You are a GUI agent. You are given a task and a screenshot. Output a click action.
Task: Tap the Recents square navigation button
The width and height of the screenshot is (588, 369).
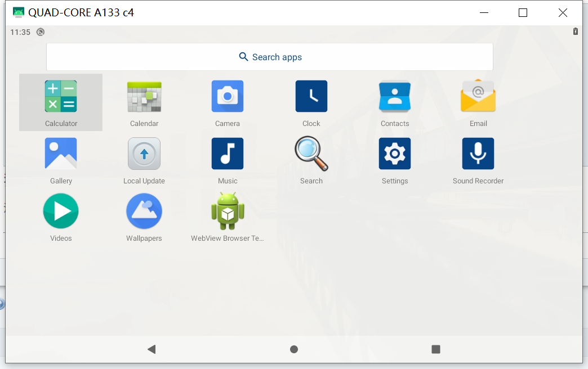click(x=435, y=349)
